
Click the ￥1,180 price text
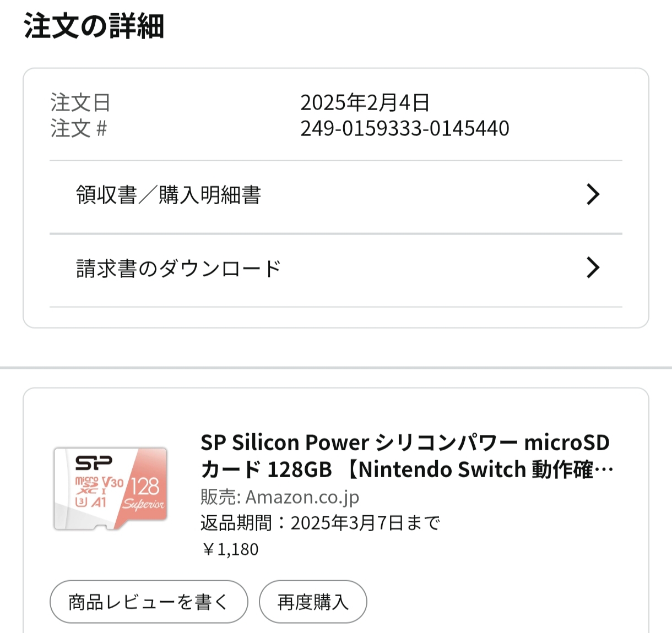click(230, 549)
